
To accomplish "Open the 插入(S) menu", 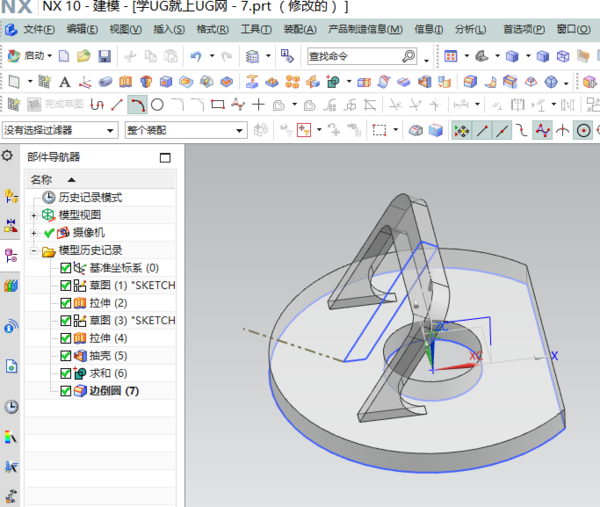I will [169, 29].
